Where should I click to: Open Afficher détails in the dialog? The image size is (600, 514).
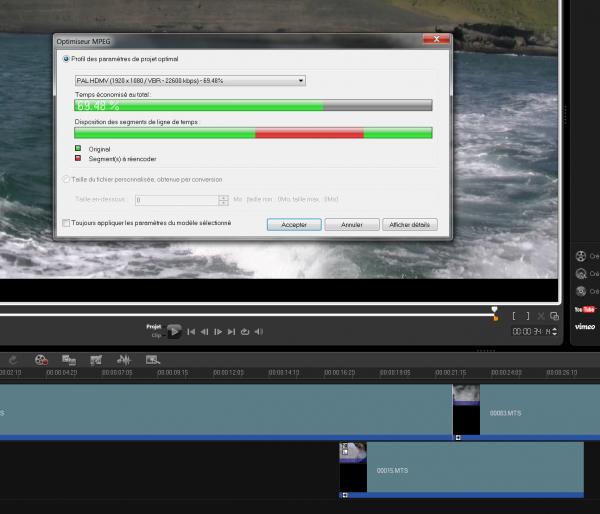pos(409,225)
